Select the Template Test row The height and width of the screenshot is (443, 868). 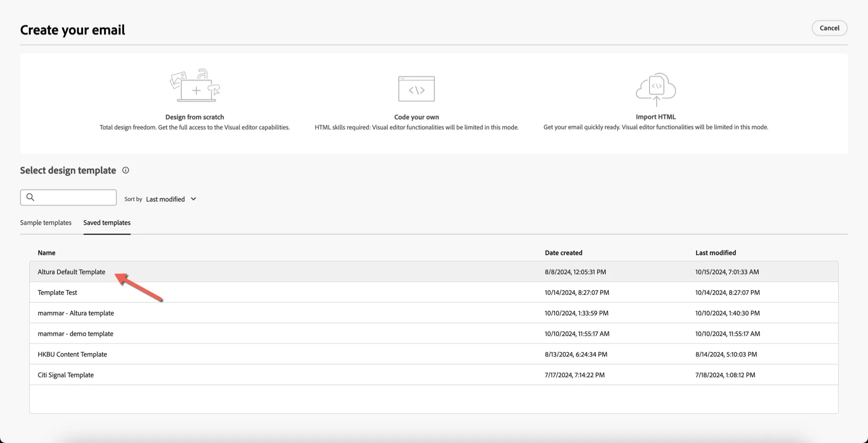(434, 292)
